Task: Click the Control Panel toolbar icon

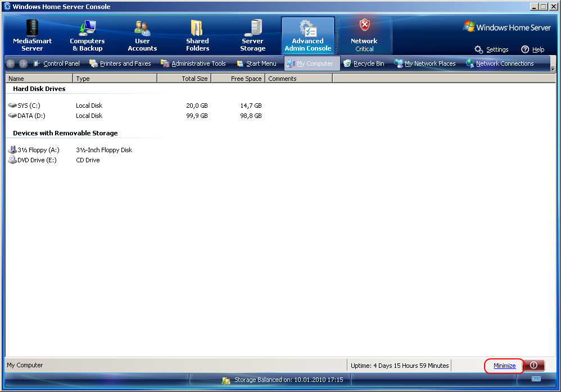Action: (37, 63)
